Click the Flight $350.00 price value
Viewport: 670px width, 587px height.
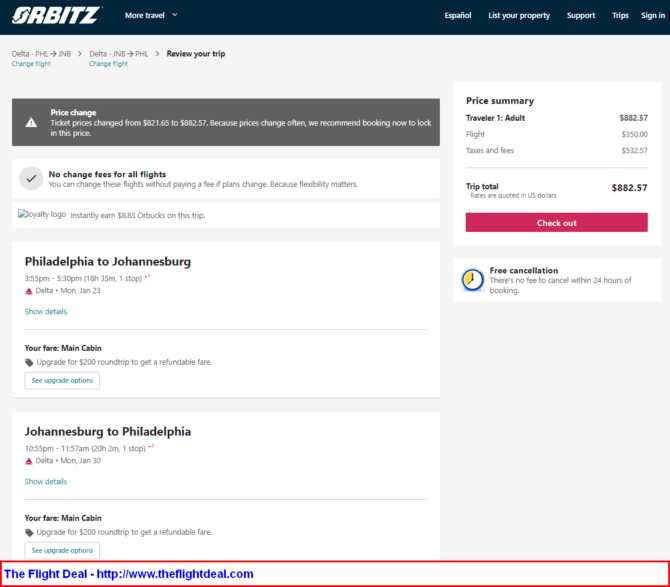(634, 134)
